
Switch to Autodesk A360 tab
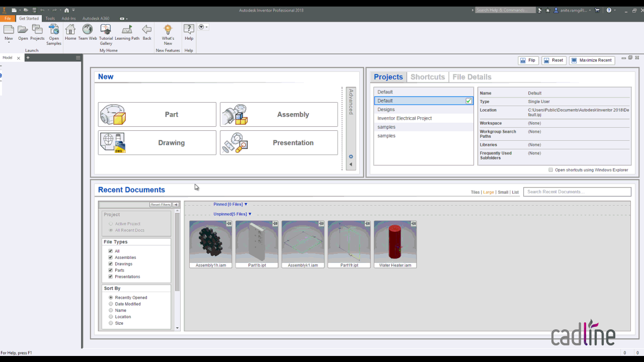tap(96, 19)
